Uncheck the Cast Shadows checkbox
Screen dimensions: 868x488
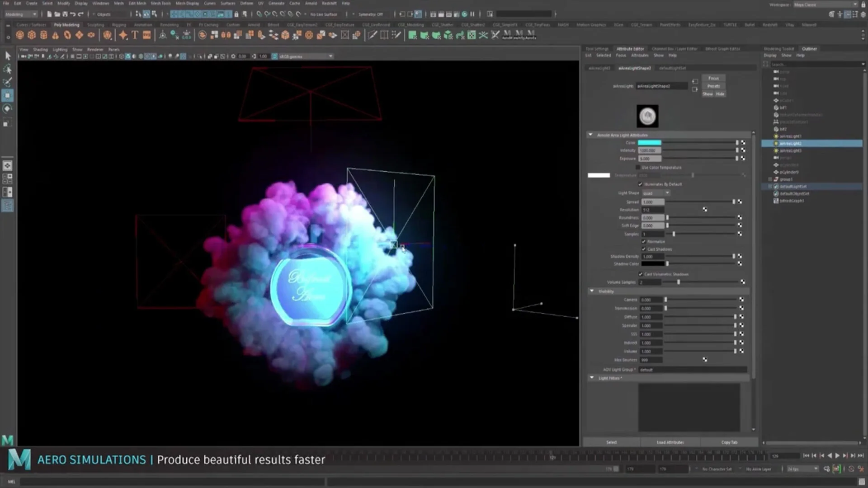[644, 249]
